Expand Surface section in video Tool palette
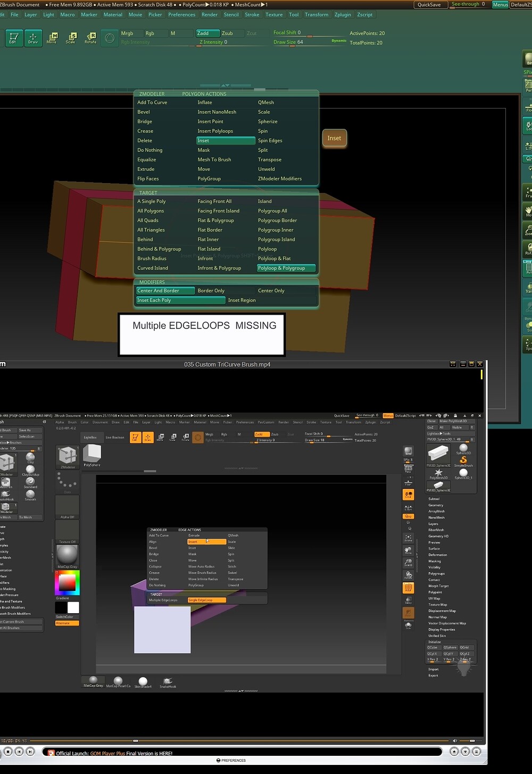This screenshot has width=532, height=774. point(434,548)
